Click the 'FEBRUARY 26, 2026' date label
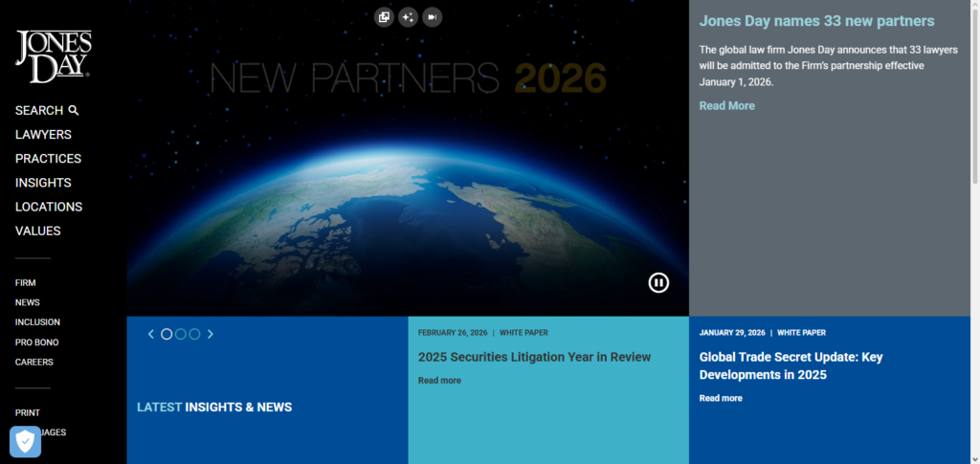Screen dimensions: 980x464 click(x=453, y=333)
